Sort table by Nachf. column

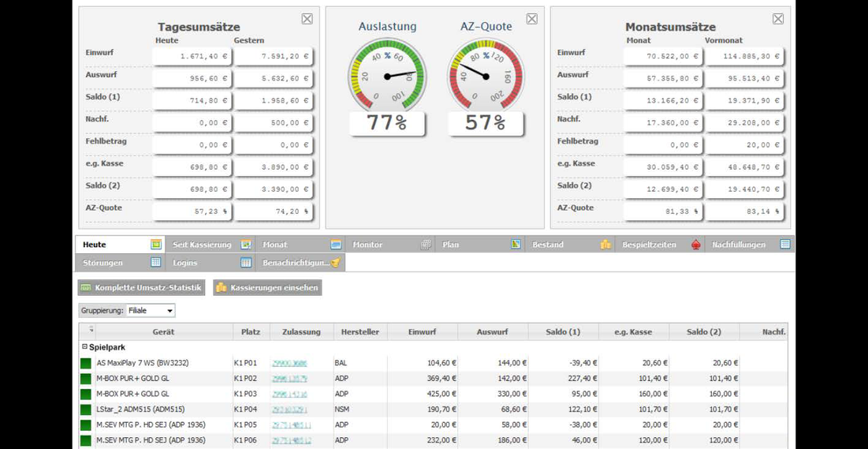pos(763,332)
